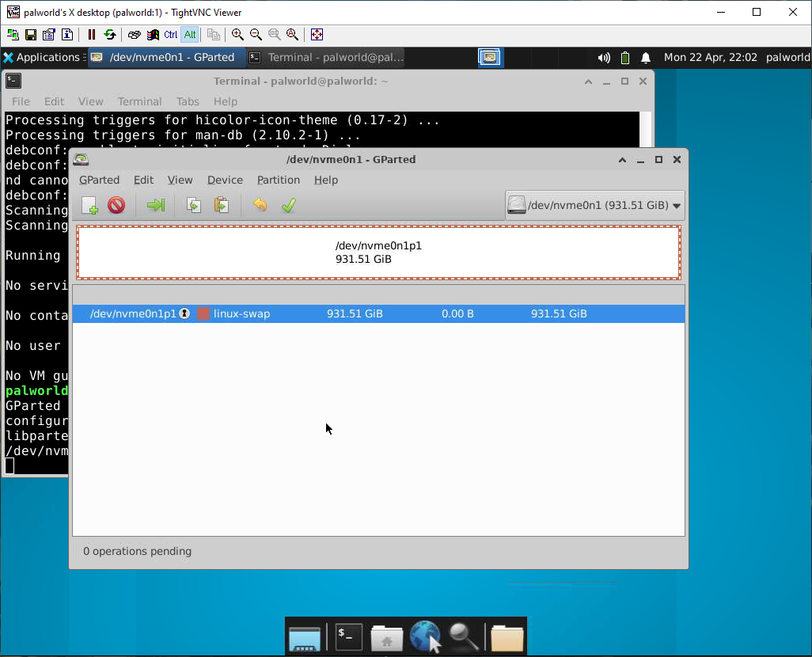Image resolution: width=812 pixels, height=657 pixels.
Task: Click the VNC Zoom 100% magnifier icon
Action: (275, 35)
